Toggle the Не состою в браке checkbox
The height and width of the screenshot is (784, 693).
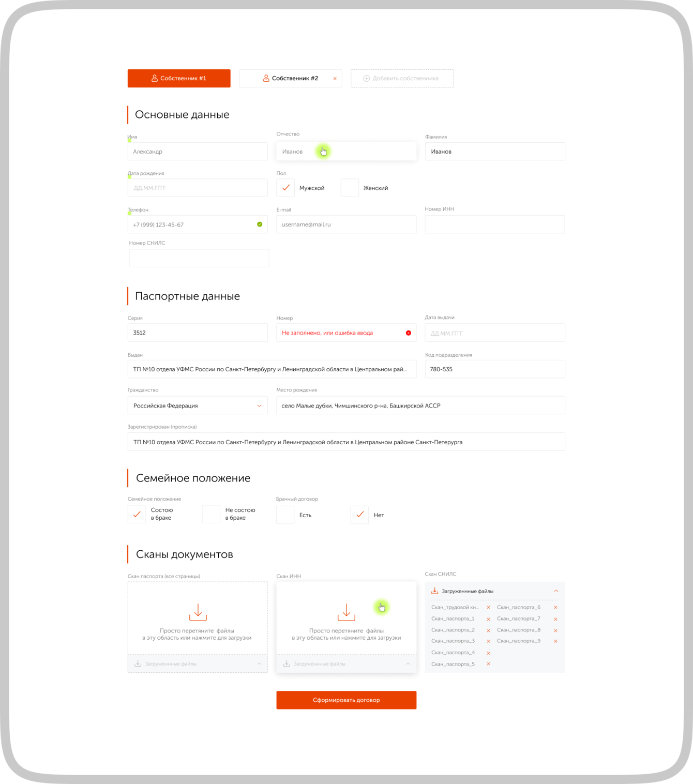pyautogui.click(x=211, y=515)
